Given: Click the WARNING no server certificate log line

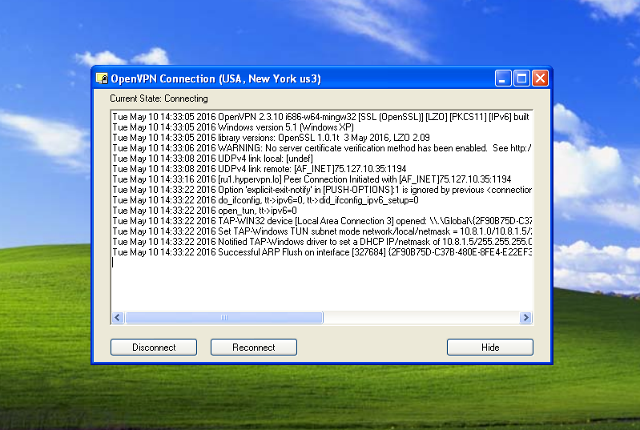Looking at the screenshot, I should 322,148.
